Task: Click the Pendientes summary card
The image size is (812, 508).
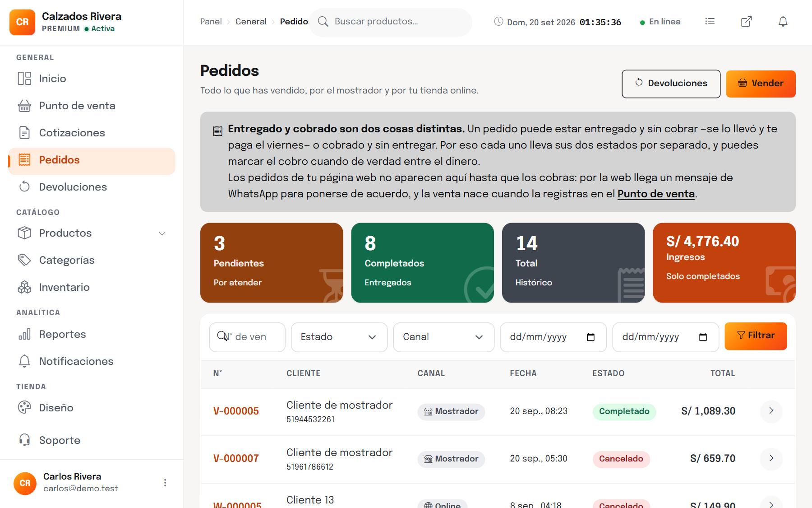Action: (x=272, y=263)
